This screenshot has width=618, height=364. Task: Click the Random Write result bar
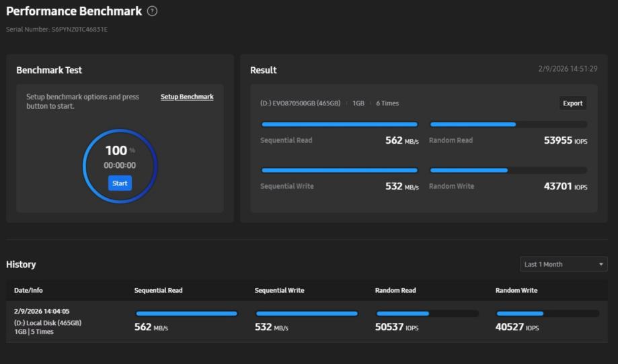[508, 171]
